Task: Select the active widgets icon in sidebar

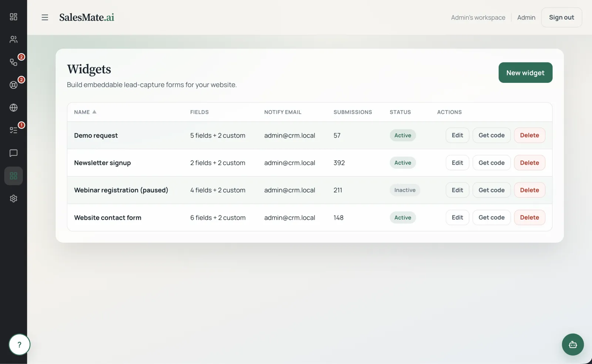Action: [13, 176]
